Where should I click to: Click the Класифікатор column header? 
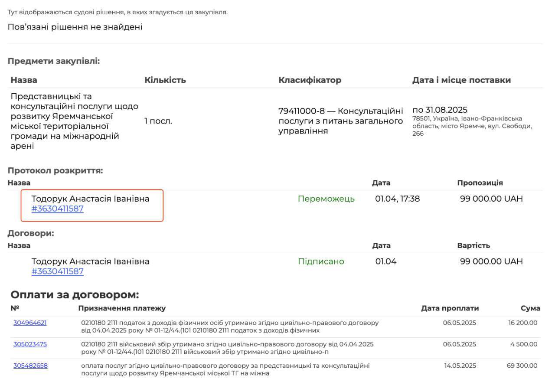[310, 80]
